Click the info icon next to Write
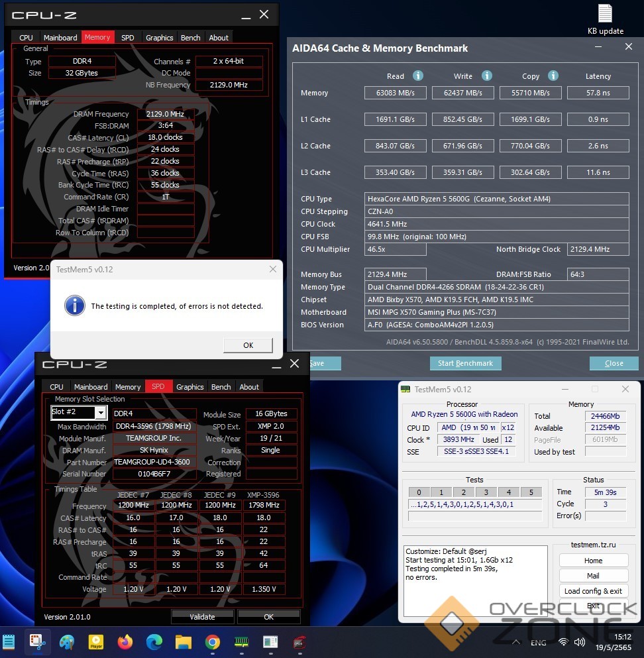644x658 pixels. pos(487,76)
